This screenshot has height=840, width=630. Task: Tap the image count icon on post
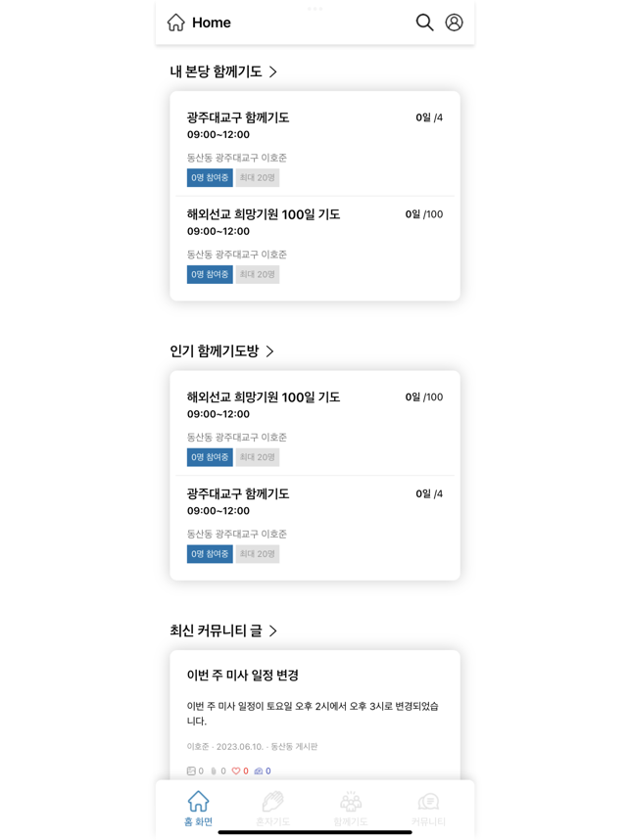point(191,770)
